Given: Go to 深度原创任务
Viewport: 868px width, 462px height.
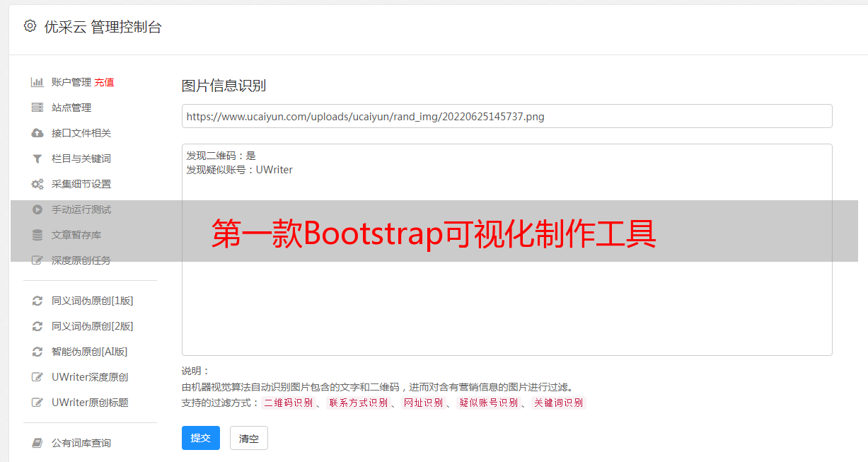Looking at the screenshot, I should click(x=81, y=260).
